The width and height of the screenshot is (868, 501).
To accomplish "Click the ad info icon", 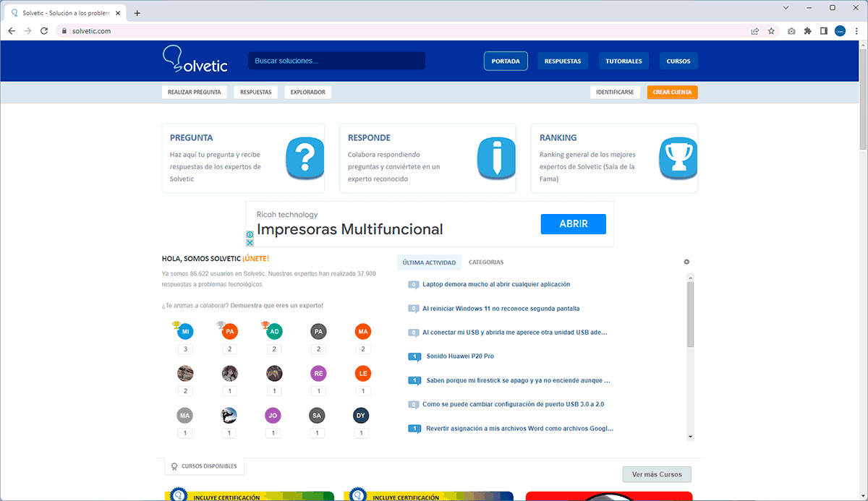I will click(250, 234).
